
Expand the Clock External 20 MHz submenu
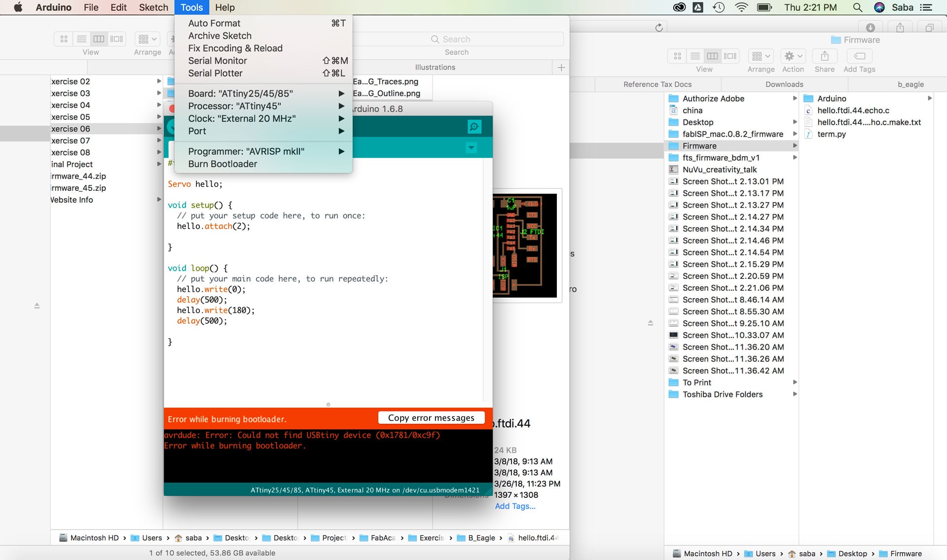coord(263,118)
